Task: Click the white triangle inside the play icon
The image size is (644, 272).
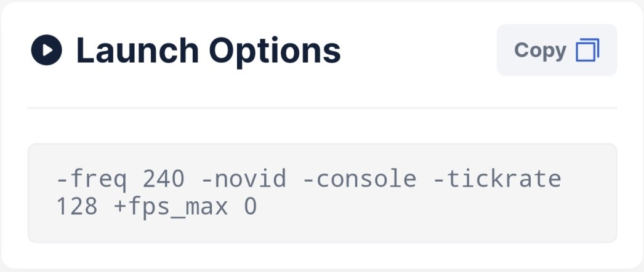Action: coord(47,50)
